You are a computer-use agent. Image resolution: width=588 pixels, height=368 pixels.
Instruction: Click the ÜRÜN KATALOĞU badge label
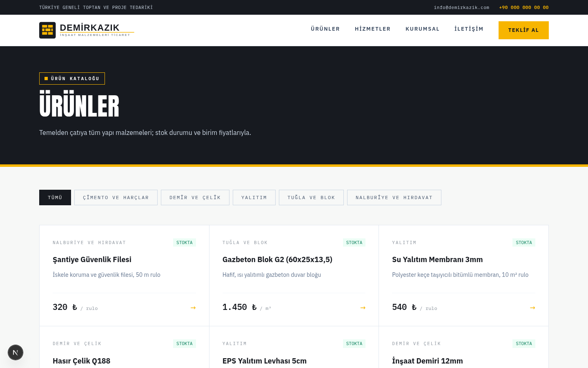tap(72, 79)
